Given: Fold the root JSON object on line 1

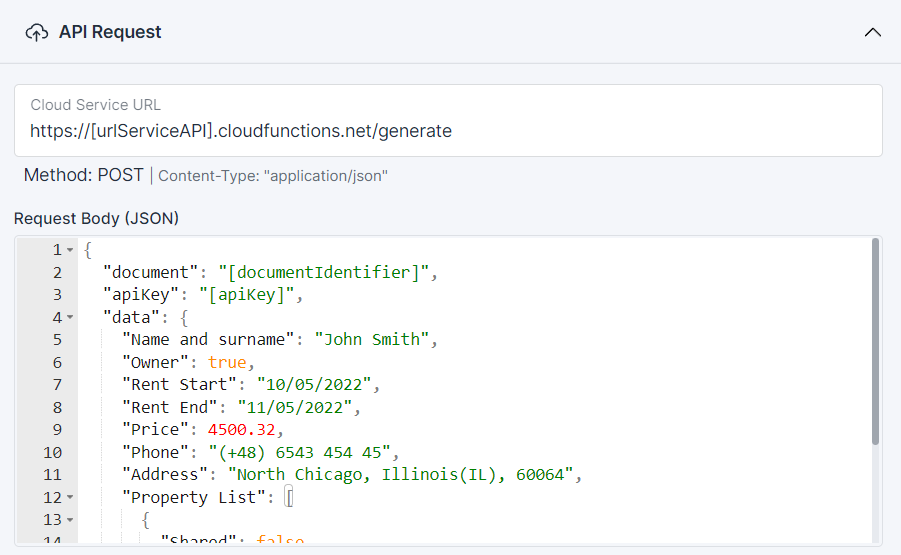Looking at the screenshot, I should 70,250.
